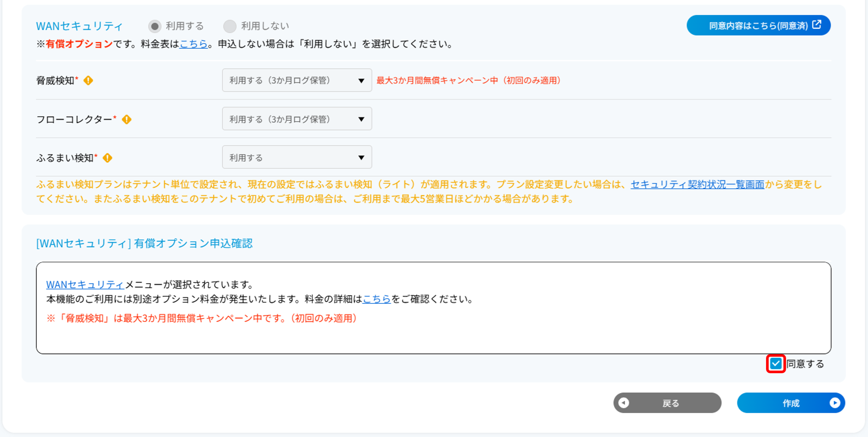Click the warning icon beside ふるまい検知
Image resolution: width=868 pixels, height=437 pixels.
pyautogui.click(x=107, y=158)
